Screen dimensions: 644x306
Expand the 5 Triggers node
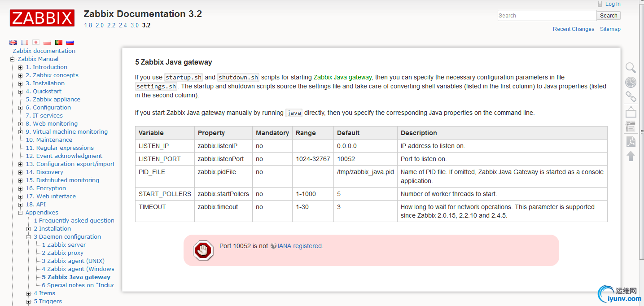point(29,302)
